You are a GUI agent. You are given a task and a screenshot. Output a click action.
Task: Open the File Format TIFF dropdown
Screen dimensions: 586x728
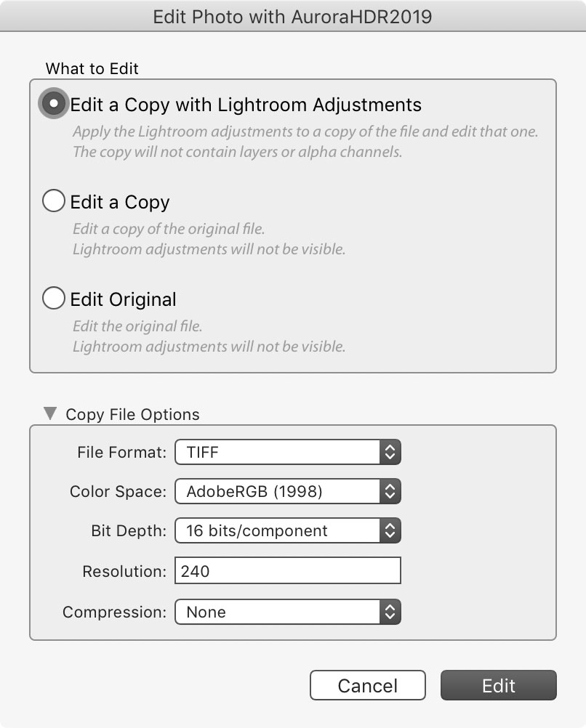click(288, 452)
